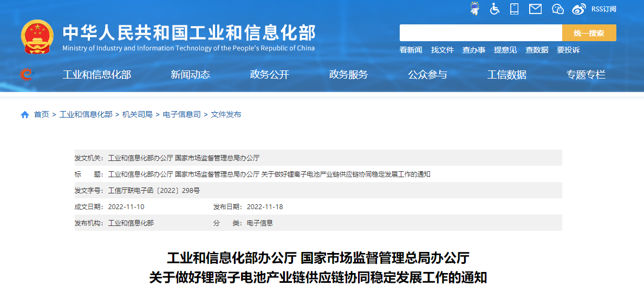Open 找文件 quick link
Image resolution: width=644 pixels, height=298 pixels.
pyautogui.click(x=443, y=50)
